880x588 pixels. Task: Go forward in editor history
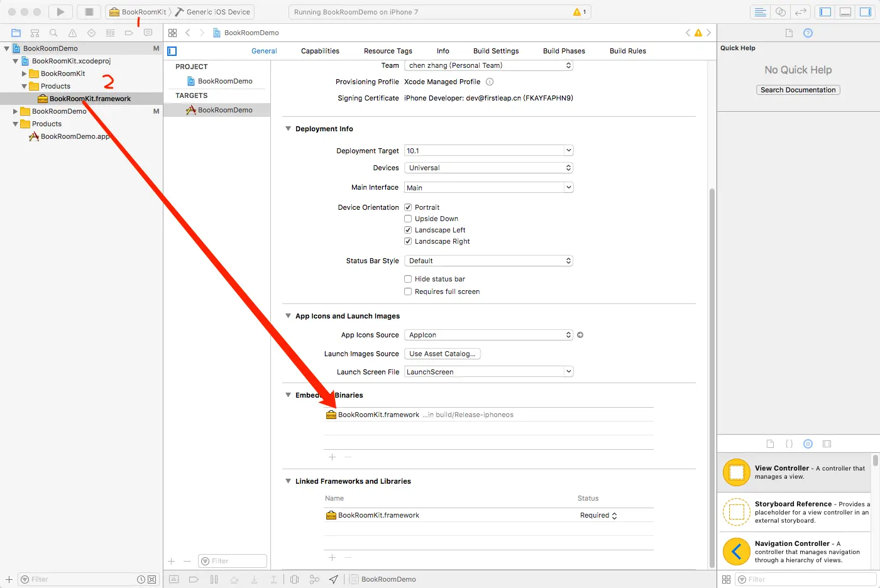[202, 33]
